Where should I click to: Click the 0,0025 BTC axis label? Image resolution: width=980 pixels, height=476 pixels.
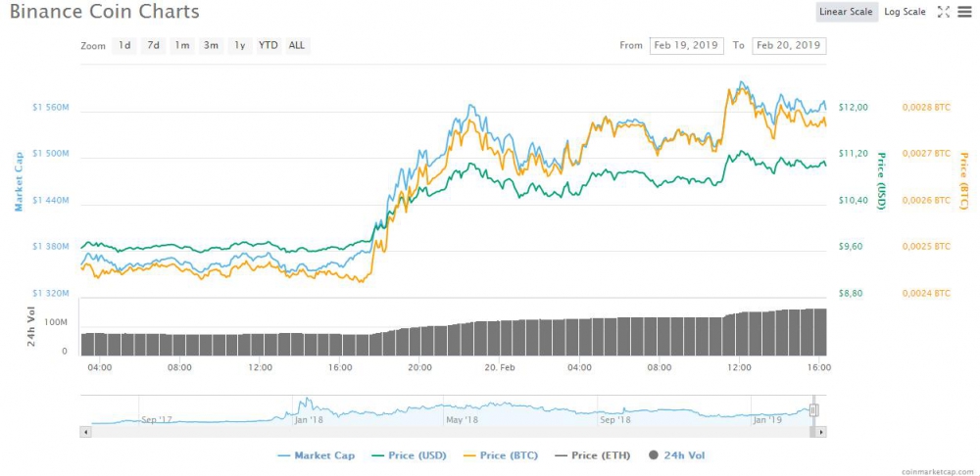(x=926, y=247)
